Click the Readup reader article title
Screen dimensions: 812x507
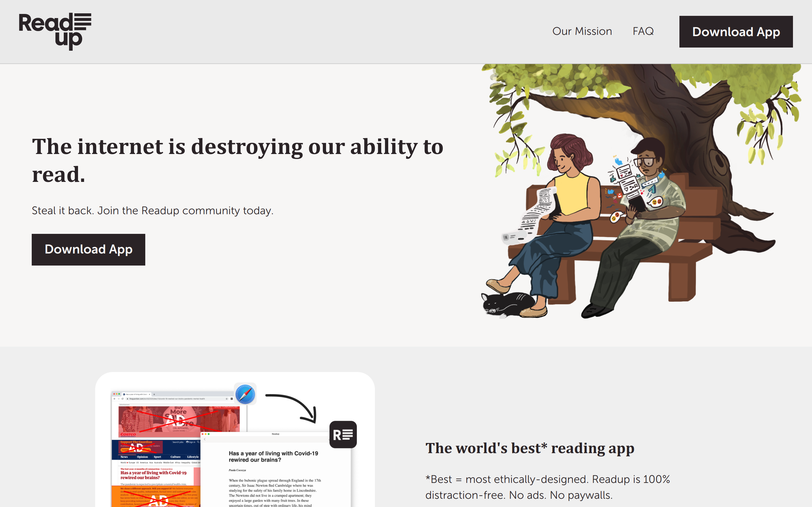coord(273,456)
